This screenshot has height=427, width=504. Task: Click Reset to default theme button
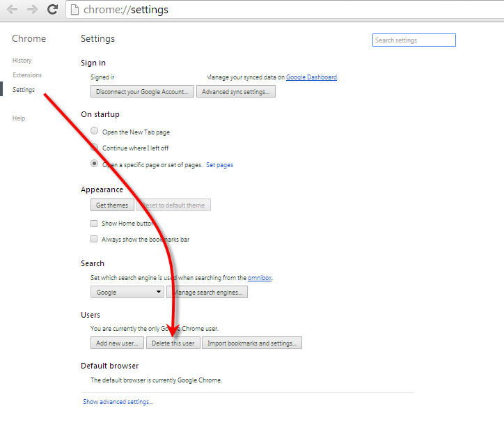pyautogui.click(x=173, y=205)
